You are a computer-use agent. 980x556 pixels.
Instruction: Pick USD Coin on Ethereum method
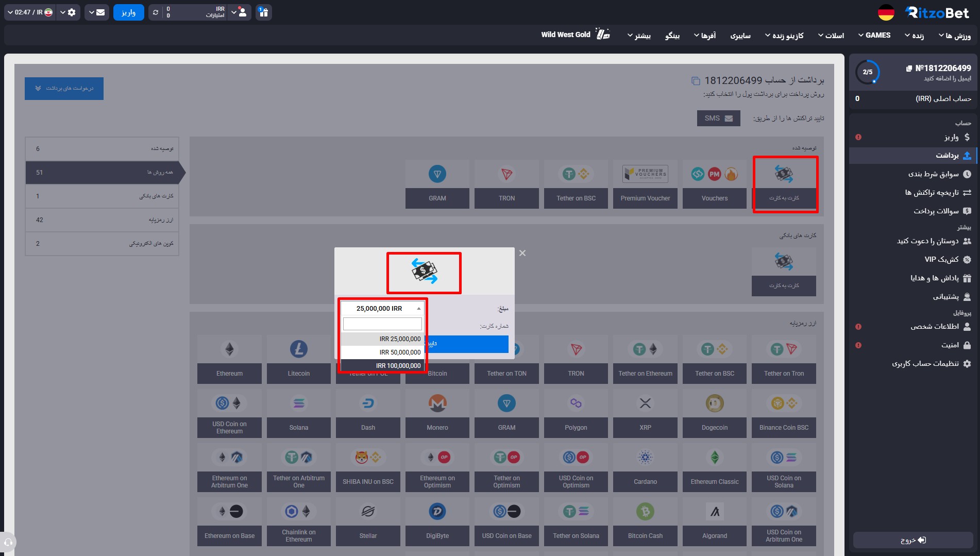[229, 414]
